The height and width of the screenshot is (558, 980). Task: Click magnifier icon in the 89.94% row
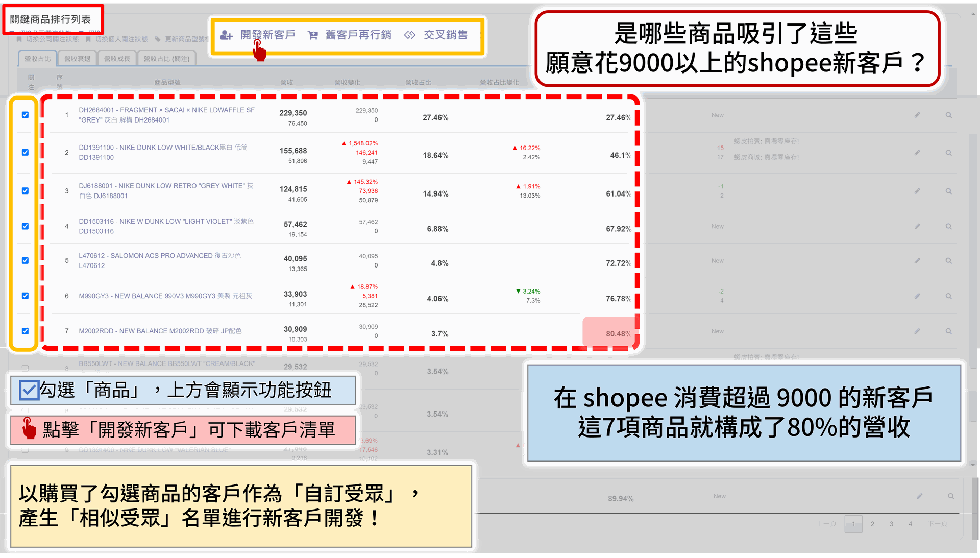pyautogui.click(x=951, y=496)
